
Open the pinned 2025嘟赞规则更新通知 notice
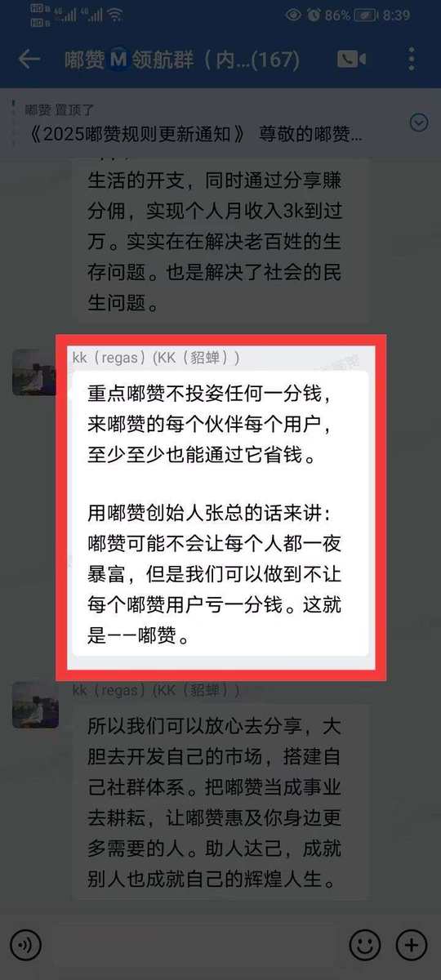pos(194,135)
